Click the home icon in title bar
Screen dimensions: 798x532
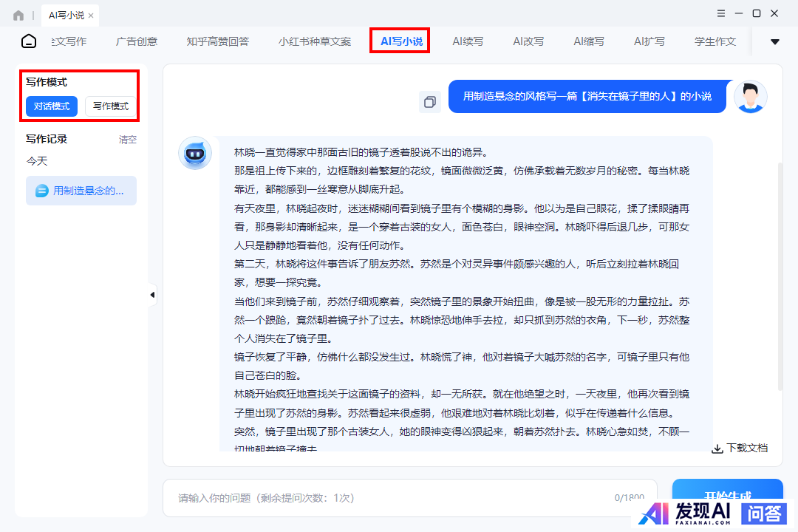(x=18, y=15)
